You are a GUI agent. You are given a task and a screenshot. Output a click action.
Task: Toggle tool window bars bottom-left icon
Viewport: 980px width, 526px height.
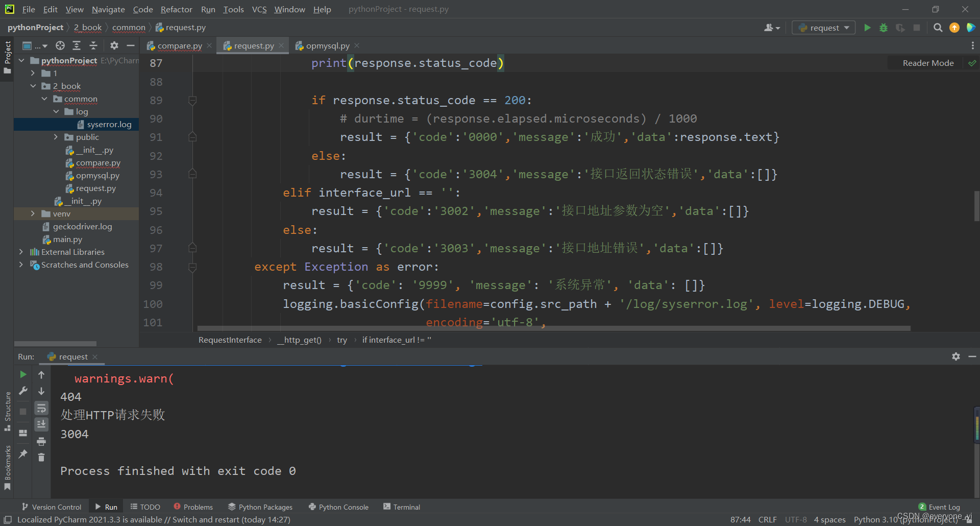click(x=8, y=519)
